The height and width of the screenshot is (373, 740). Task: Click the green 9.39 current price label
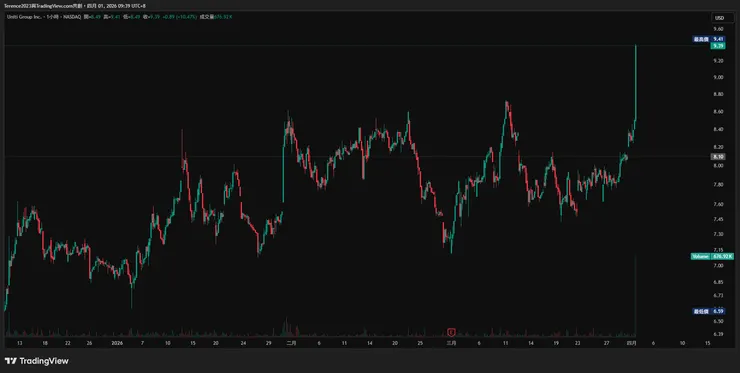click(718, 46)
